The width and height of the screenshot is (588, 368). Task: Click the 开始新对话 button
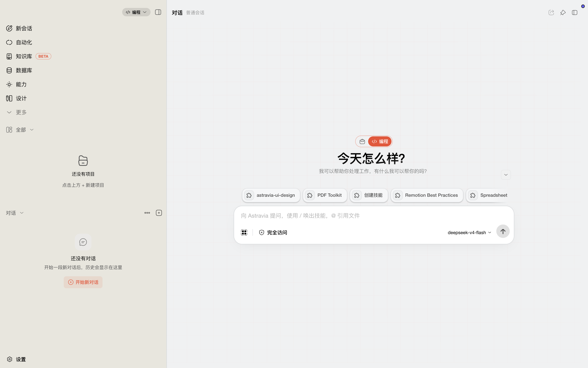click(83, 282)
